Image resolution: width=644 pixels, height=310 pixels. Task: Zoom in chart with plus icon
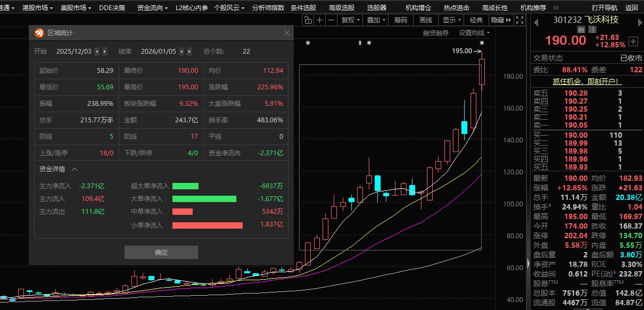coord(319,20)
